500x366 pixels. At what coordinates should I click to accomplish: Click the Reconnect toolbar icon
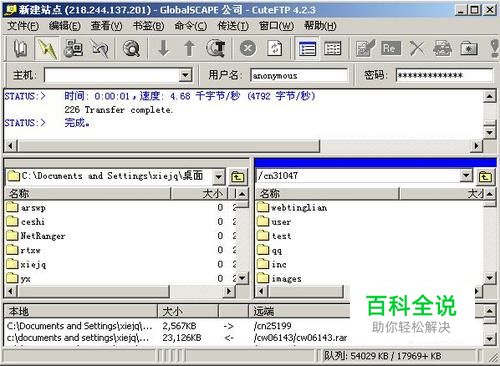pos(100,48)
